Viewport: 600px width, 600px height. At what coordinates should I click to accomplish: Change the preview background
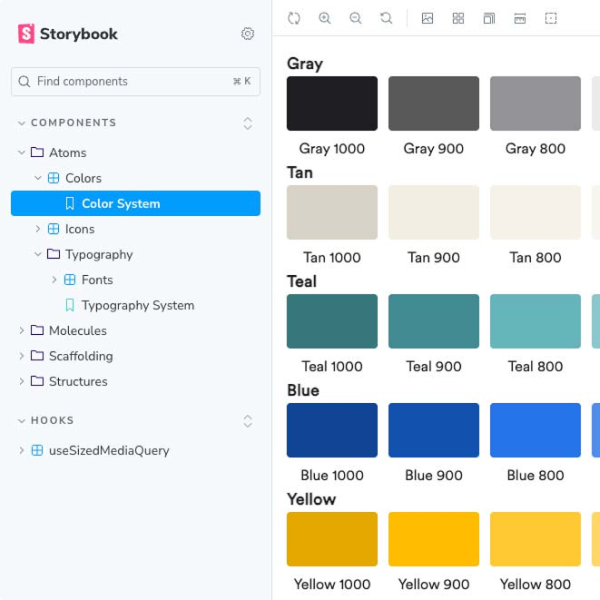(x=427, y=18)
